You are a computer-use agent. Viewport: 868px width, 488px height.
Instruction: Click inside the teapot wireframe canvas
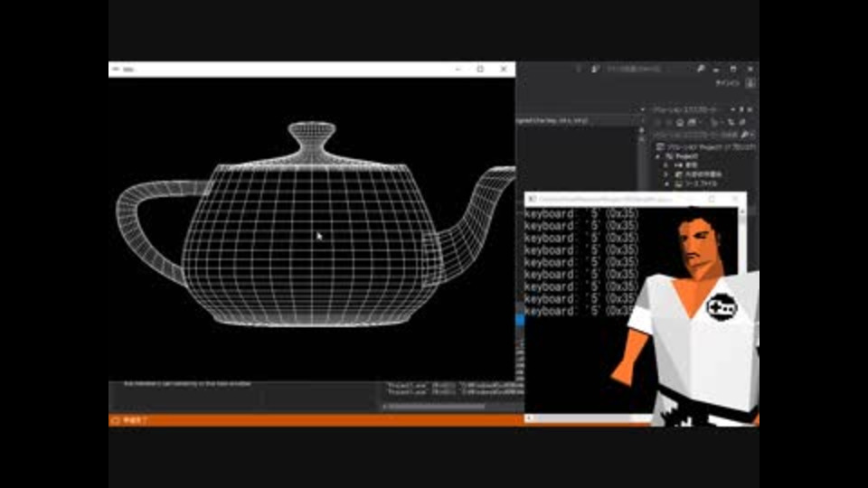[x=312, y=229]
